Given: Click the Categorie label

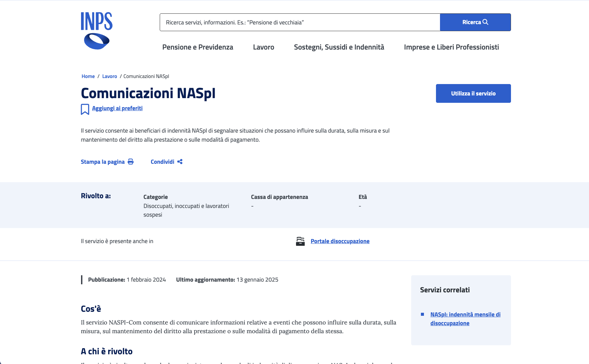Looking at the screenshot, I should coord(155,197).
